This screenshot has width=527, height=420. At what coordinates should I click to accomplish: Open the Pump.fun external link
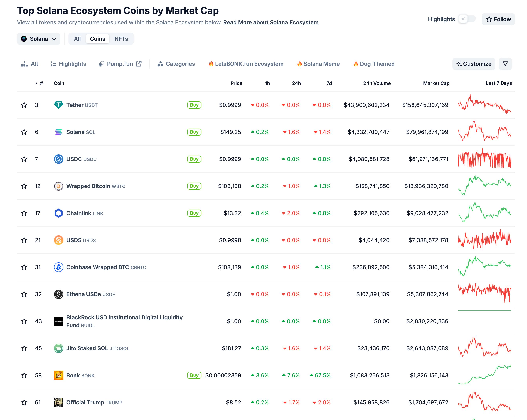[120, 64]
